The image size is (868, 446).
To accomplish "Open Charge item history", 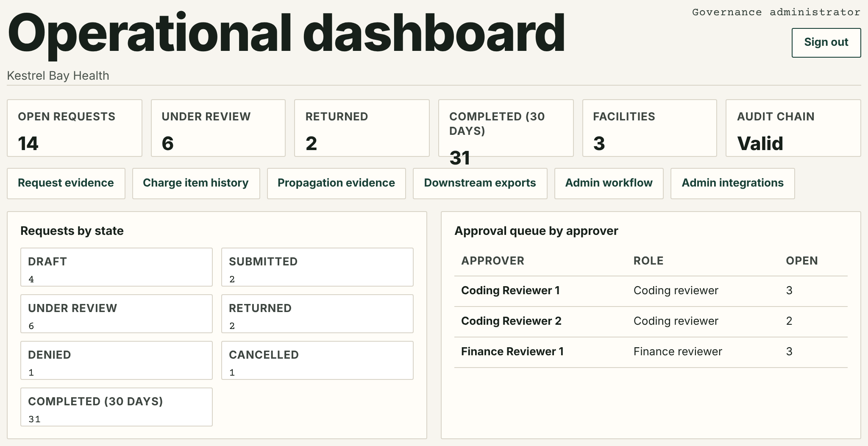I will 196,183.
